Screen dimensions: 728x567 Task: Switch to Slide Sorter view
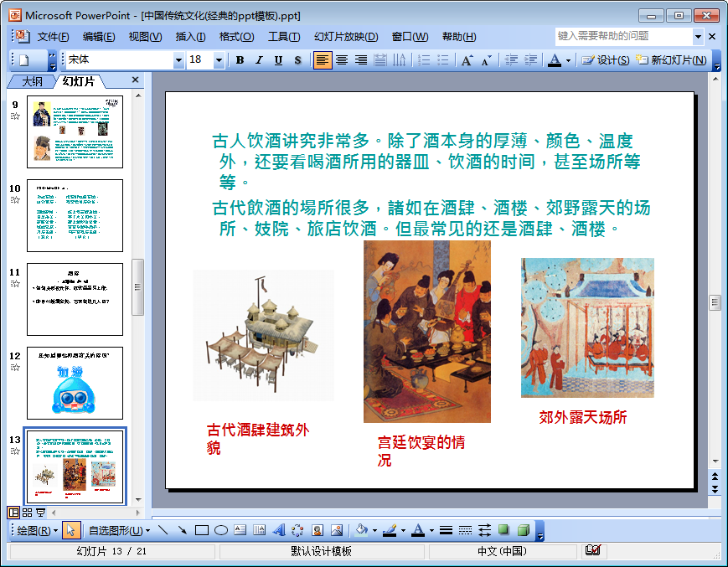coord(28,513)
